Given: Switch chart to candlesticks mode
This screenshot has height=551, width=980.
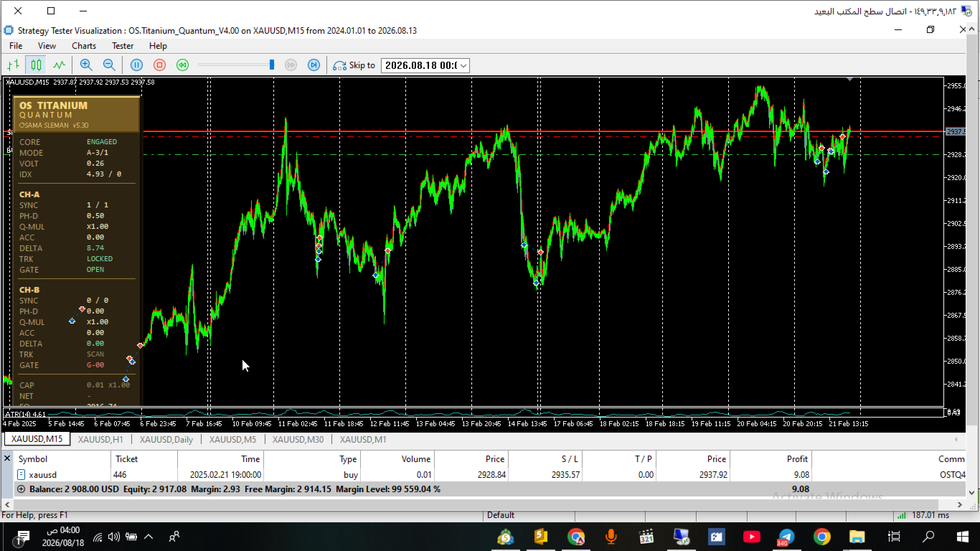Looking at the screenshot, I should click(36, 65).
